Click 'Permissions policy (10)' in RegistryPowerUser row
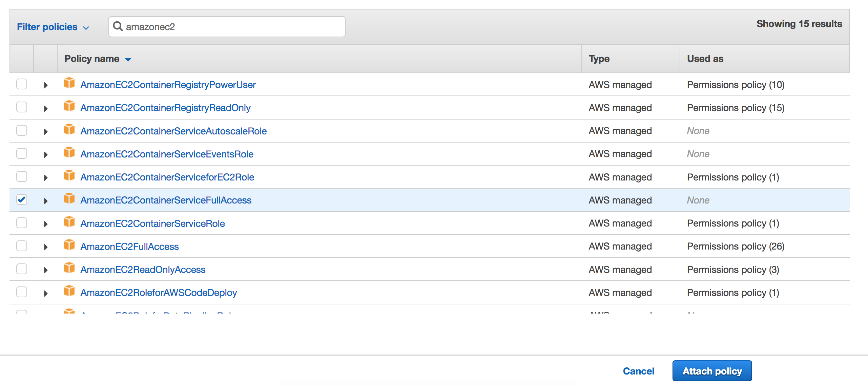868x386 pixels. [x=736, y=85]
